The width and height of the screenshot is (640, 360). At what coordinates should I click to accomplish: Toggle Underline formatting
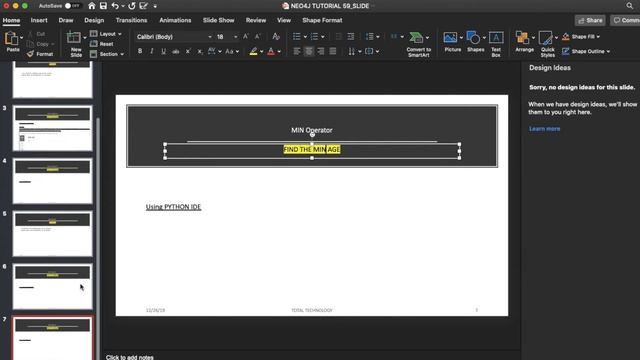click(164, 51)
